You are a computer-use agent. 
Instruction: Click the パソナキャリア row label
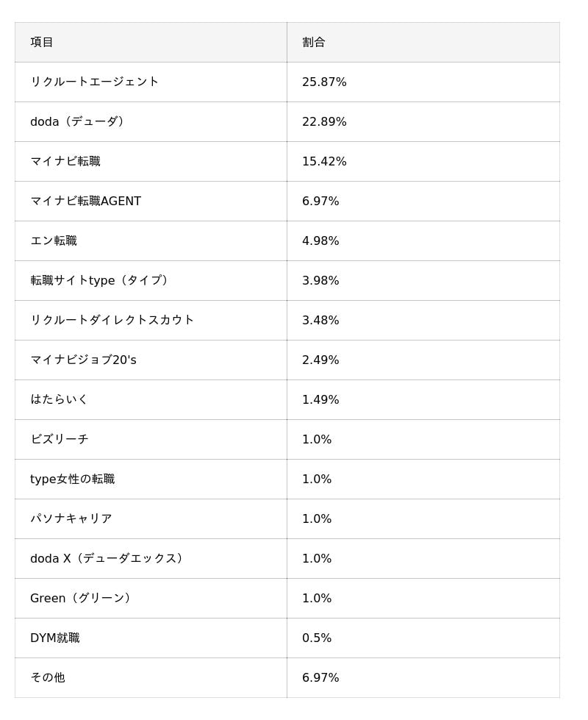coord(71,518)
